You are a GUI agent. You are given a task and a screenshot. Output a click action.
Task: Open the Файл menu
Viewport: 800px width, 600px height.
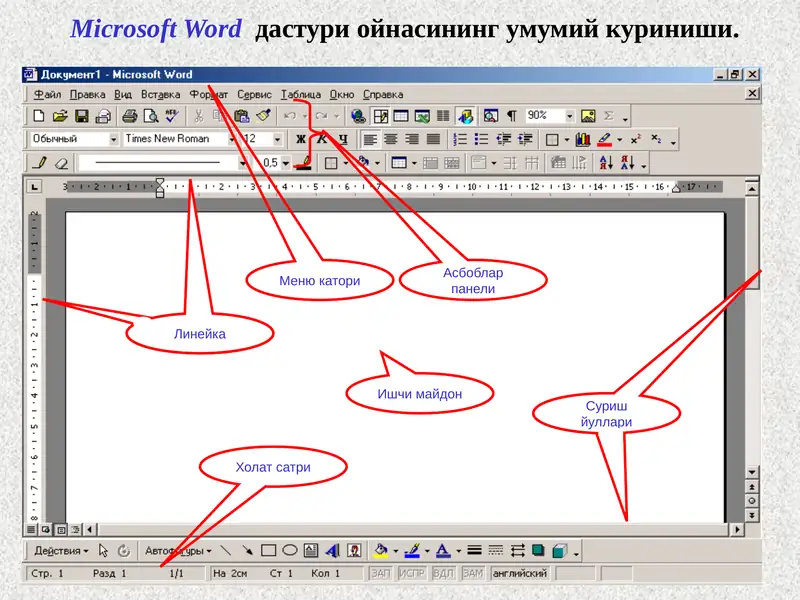pos(47,94)
